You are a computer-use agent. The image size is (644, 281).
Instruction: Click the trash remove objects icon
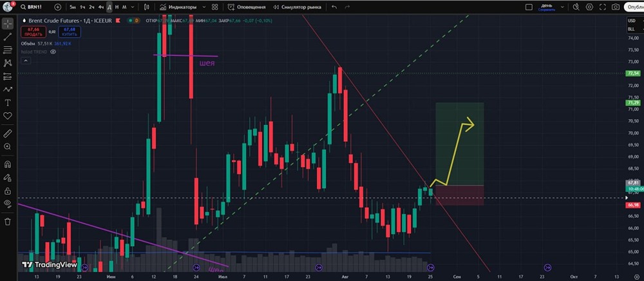click(x=7, y=222)
